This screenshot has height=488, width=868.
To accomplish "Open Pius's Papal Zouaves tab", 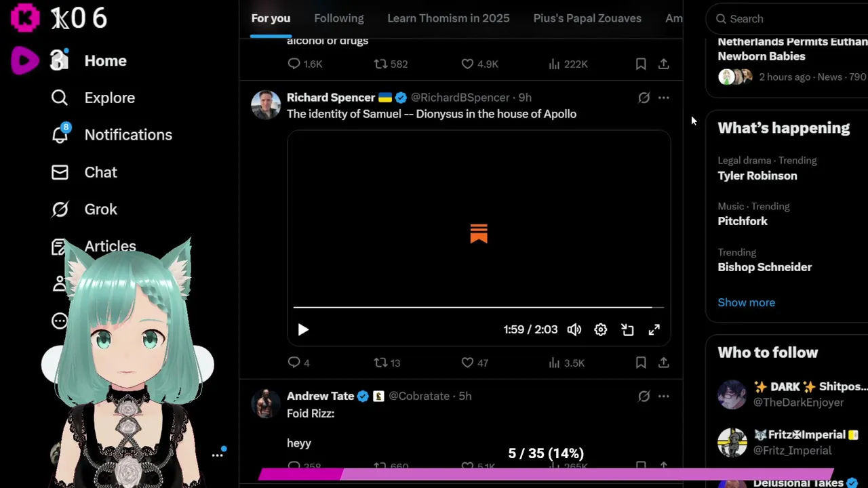I will click(x=587, y=18).
